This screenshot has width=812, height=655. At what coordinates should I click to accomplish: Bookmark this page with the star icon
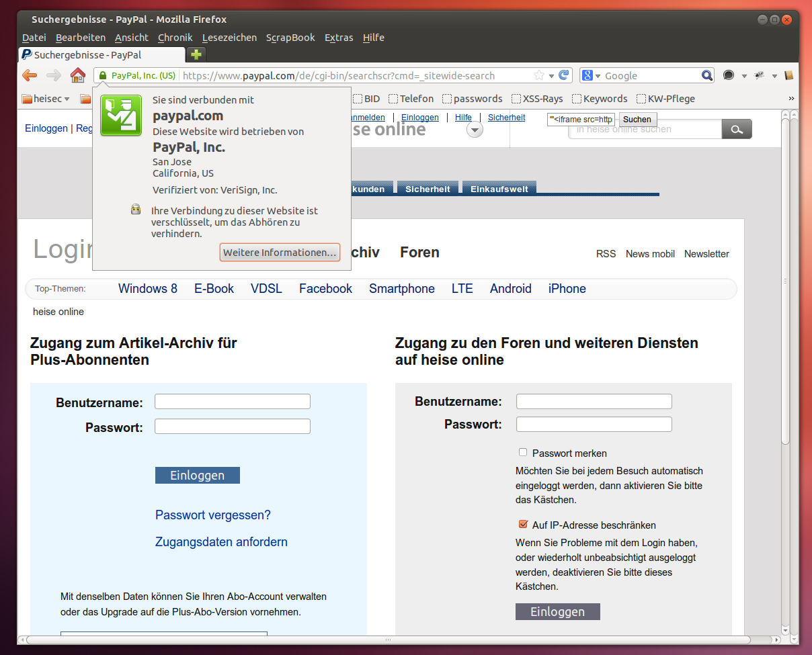(538, 76)
